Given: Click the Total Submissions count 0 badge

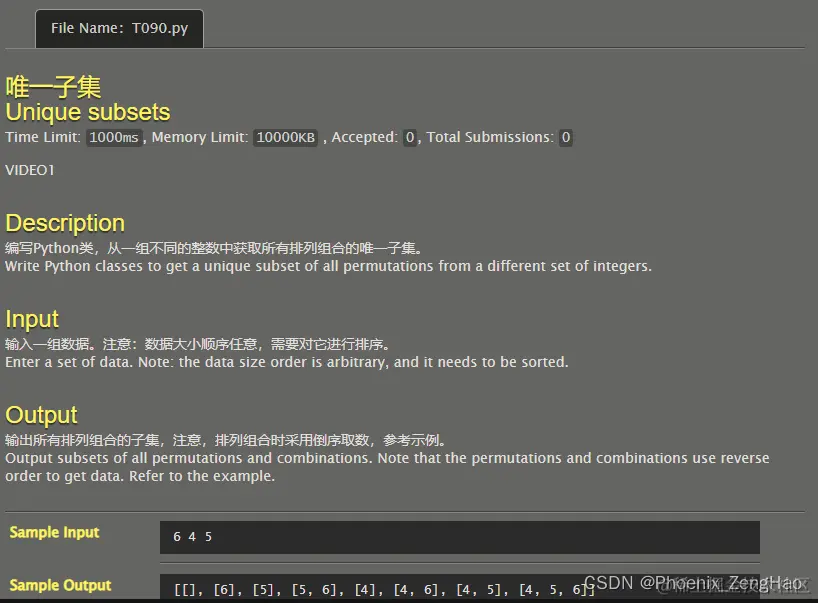Looking at the screenshot, I should tap(566, 138).
